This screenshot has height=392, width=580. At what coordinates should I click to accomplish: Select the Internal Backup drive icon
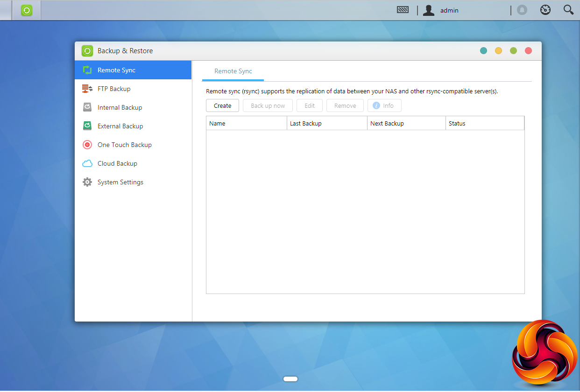[x=87, y=107]
